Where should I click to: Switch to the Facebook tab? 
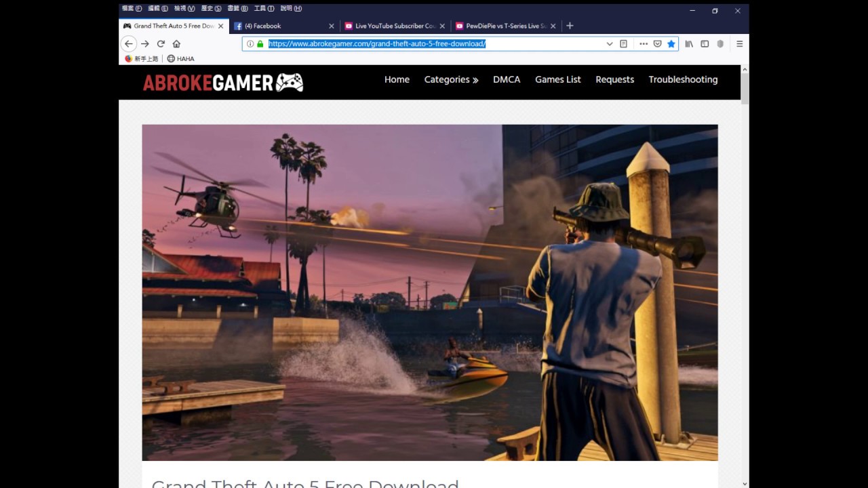click(284, 26)
